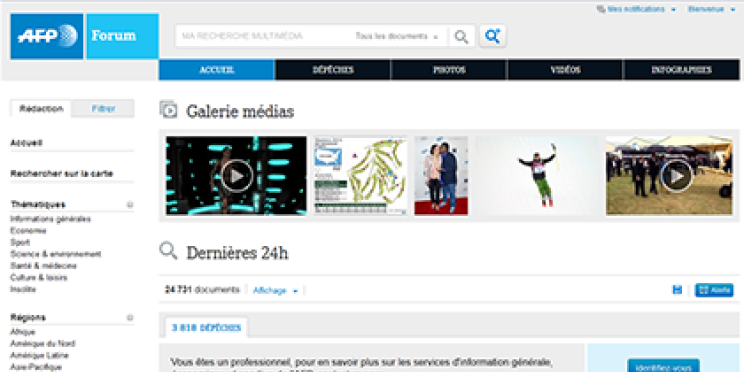Image resolution: width=744 pixels, height=372 pixels.
Task: Select Informations générales theme
Action: point(50,219)
